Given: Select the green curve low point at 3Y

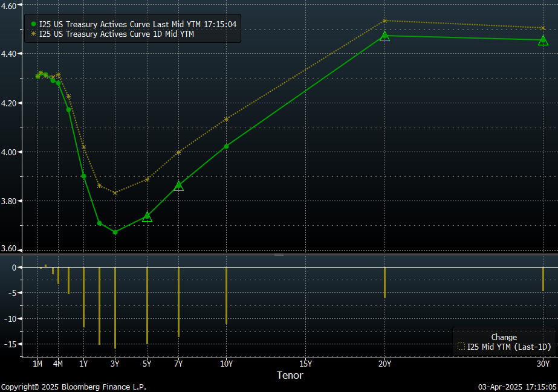Looking at the screenshot, I should pyautogui.click(x=115, y=232).
